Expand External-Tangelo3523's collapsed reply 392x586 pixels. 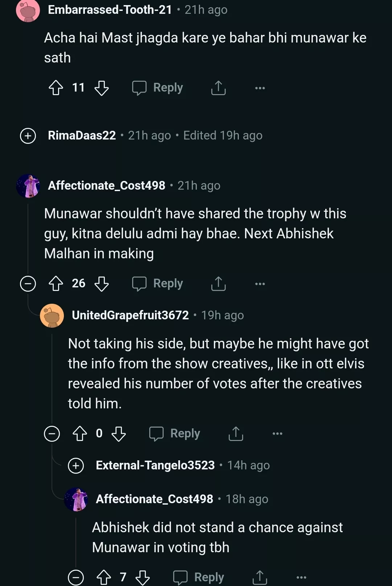click(x=76, y=465)
